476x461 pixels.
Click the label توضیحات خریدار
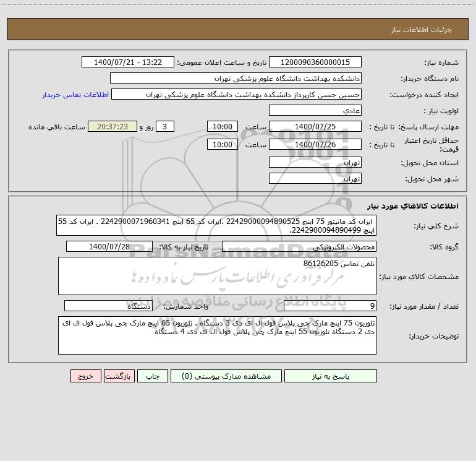[x=433, y=336]
